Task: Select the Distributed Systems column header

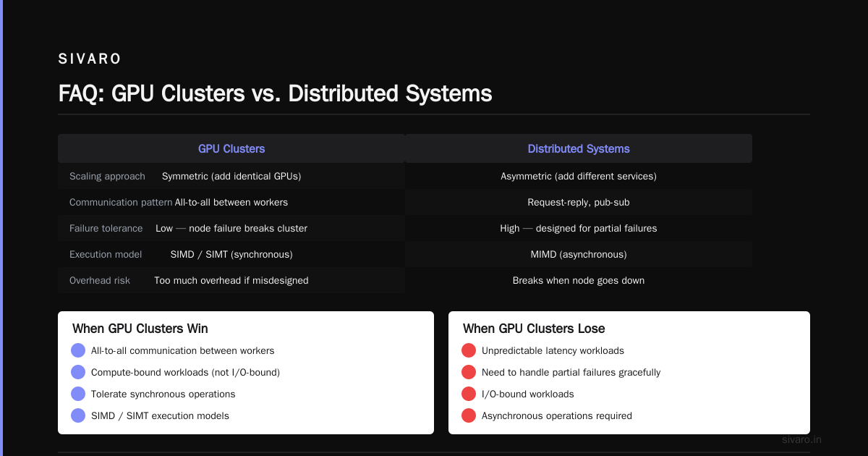Action: coord(579,148)
